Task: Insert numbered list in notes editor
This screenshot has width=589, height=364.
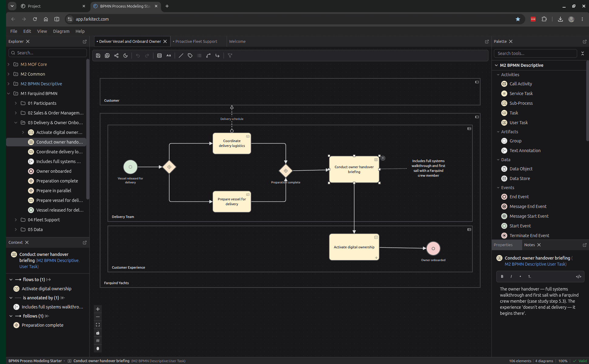Action: tap(529, 277)
